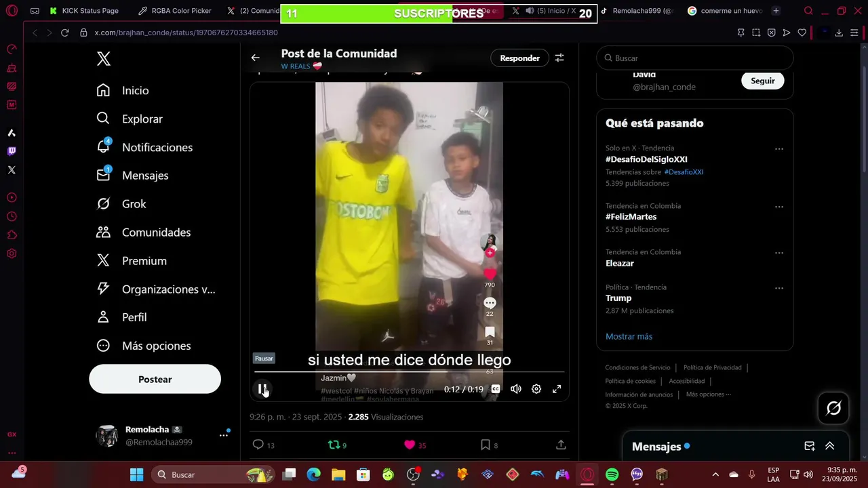
Task: Follow David with the Seguir button
Action: pyautogui.click(x=762, y=81)
